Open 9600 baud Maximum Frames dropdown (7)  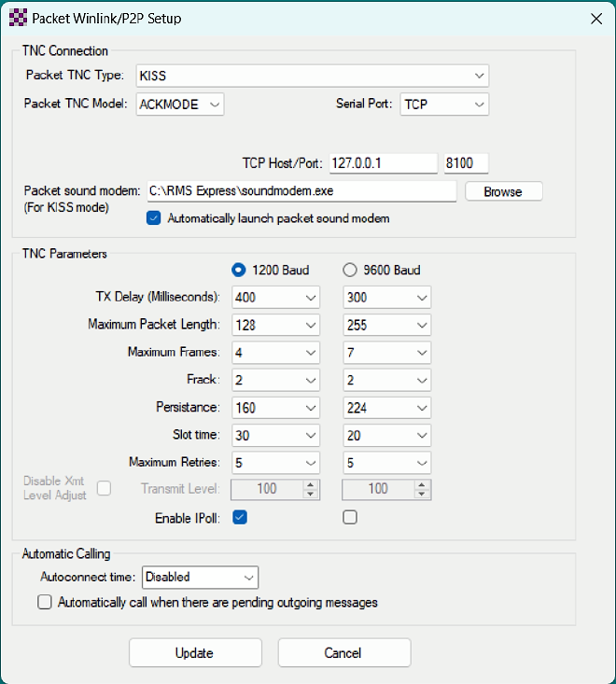coord(387,353)
